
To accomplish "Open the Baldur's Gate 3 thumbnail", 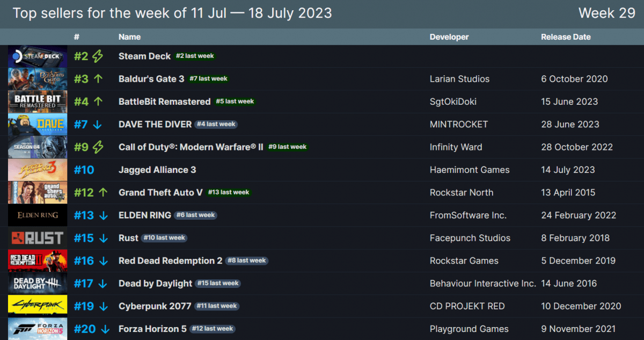I will point(38,78).
